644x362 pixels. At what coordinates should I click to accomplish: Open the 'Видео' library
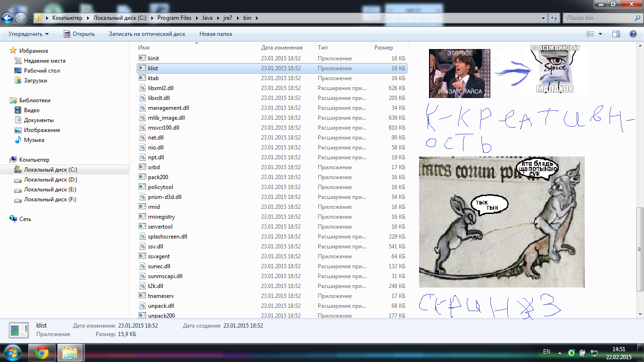point(32,110)
